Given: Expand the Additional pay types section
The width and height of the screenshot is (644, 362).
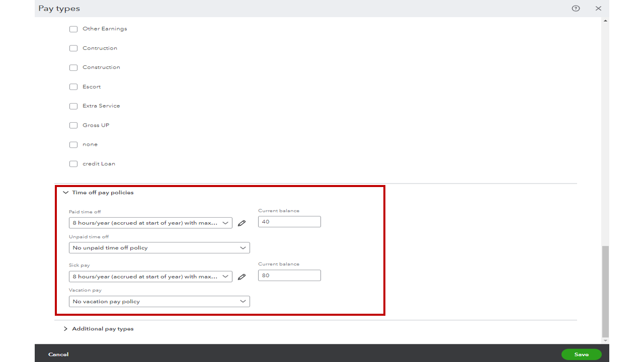Looking at the screenshot, I should (65, 328).
